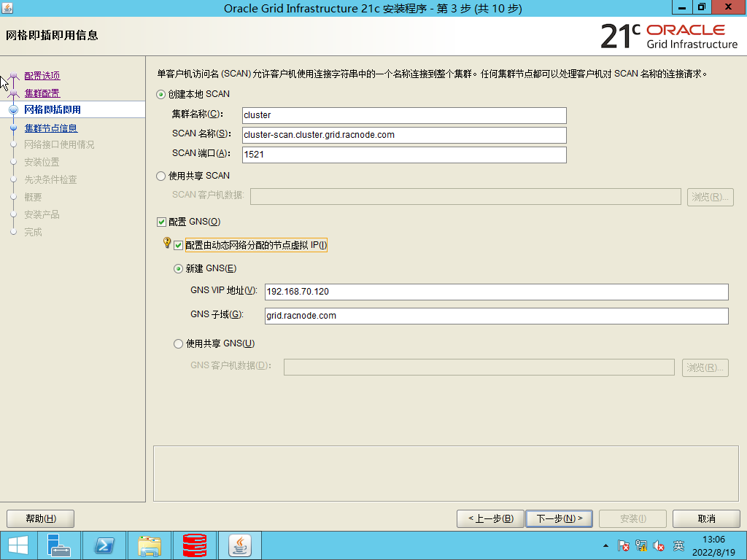Restore down the installer window
The width and height of the screenshot is (747, 560).
[702, 7]
